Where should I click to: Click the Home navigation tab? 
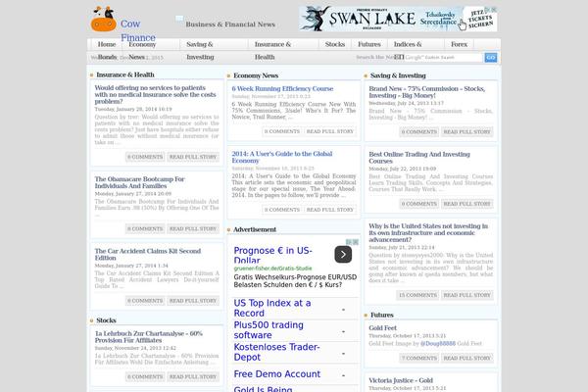point(106,45)
